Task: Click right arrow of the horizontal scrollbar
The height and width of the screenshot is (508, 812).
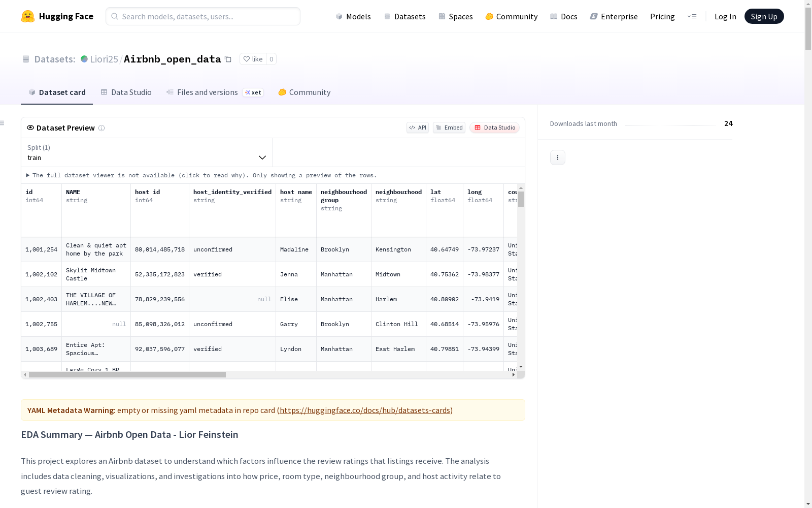Action: pyautogui.click(x=514, y=375)
